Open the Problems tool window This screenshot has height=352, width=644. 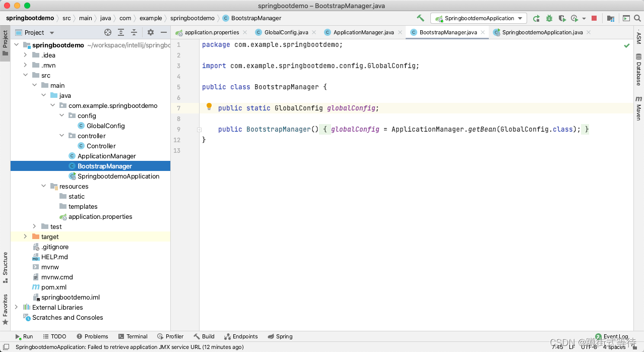[x=92, y=336]
